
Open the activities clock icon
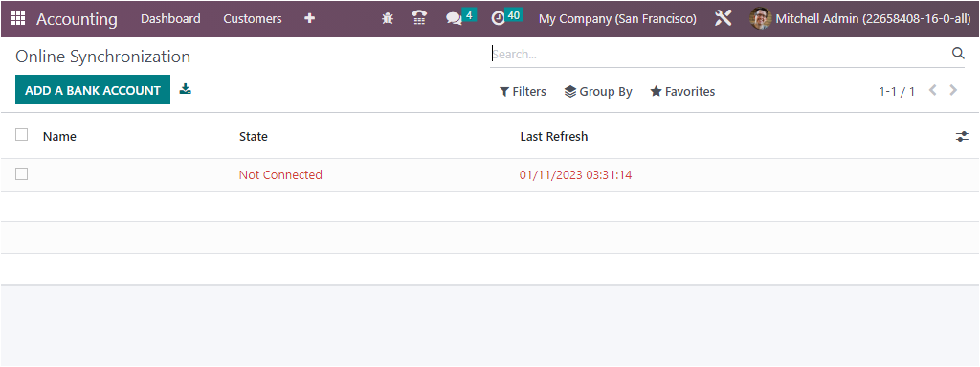coord(498,19)
